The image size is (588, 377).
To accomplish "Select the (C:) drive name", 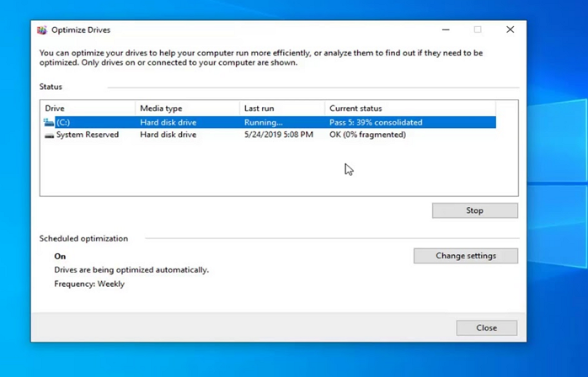I will (63, 123).
